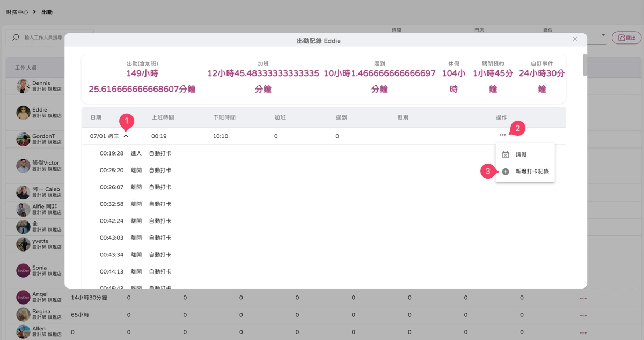Select 新增打卡記錄 from the popup menu
Screen dimensions: 644x340
[x=532, y=172]
